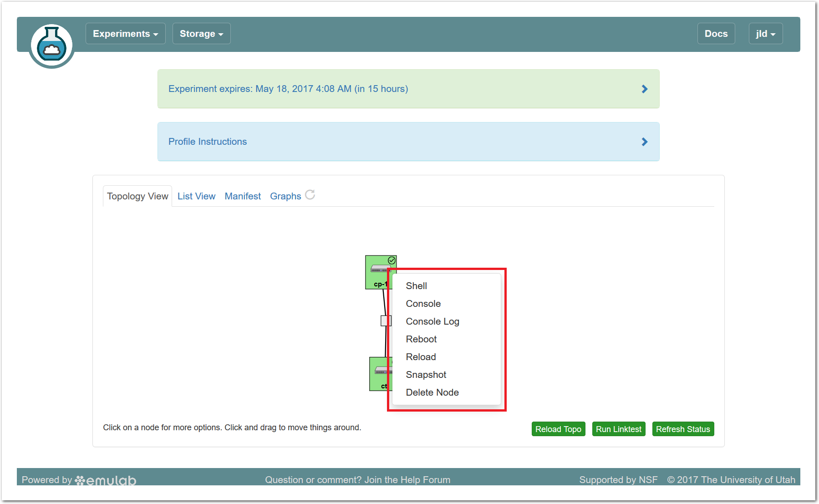Expand the Experiment expires panel chevron
819x504 pixels.
pyautogui.click(x=644, y=89)
